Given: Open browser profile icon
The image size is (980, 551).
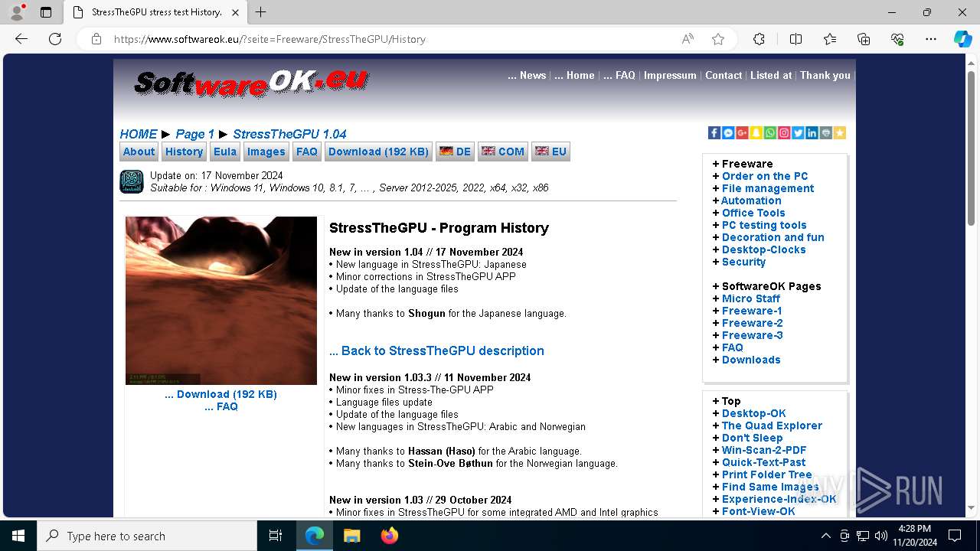Looking at the screenshot, I should pos(17,12).
